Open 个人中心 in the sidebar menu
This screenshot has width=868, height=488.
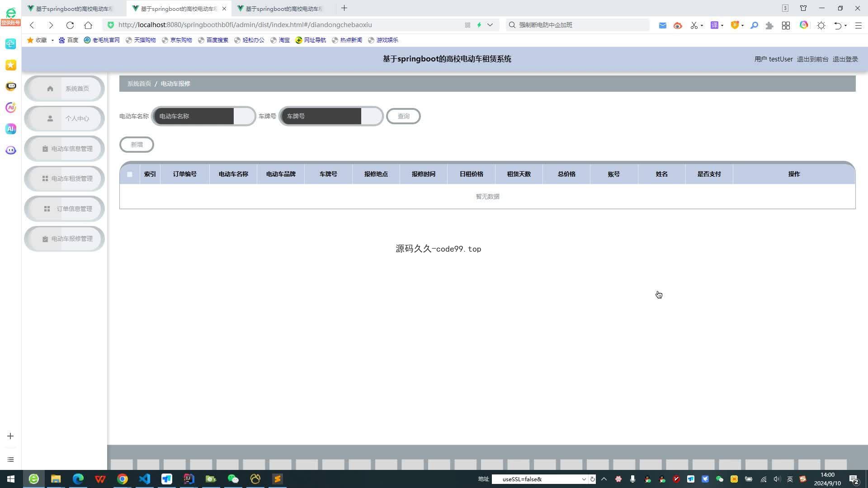coord(64,118)
